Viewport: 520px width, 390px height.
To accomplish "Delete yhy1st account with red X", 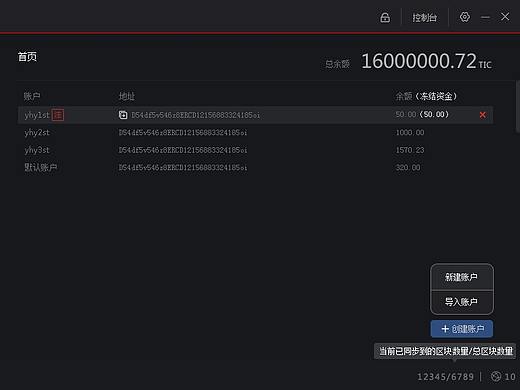I will (x=482, y=115).
